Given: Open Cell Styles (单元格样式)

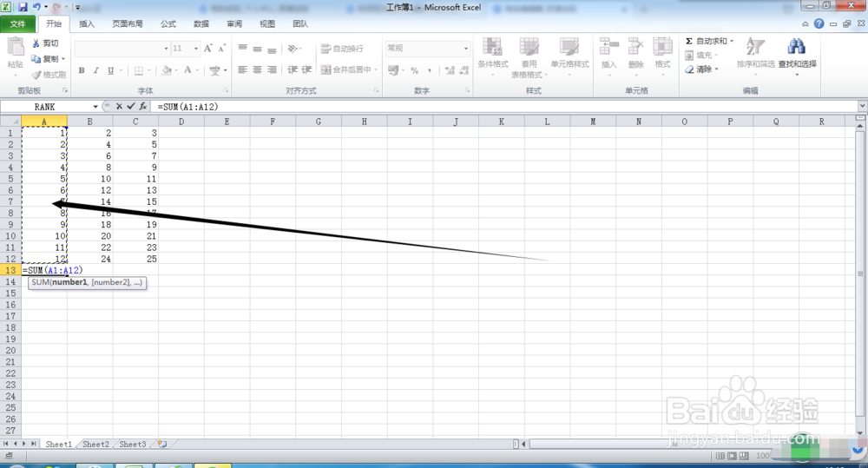Looking at the screenshot, I should (569, 57).
